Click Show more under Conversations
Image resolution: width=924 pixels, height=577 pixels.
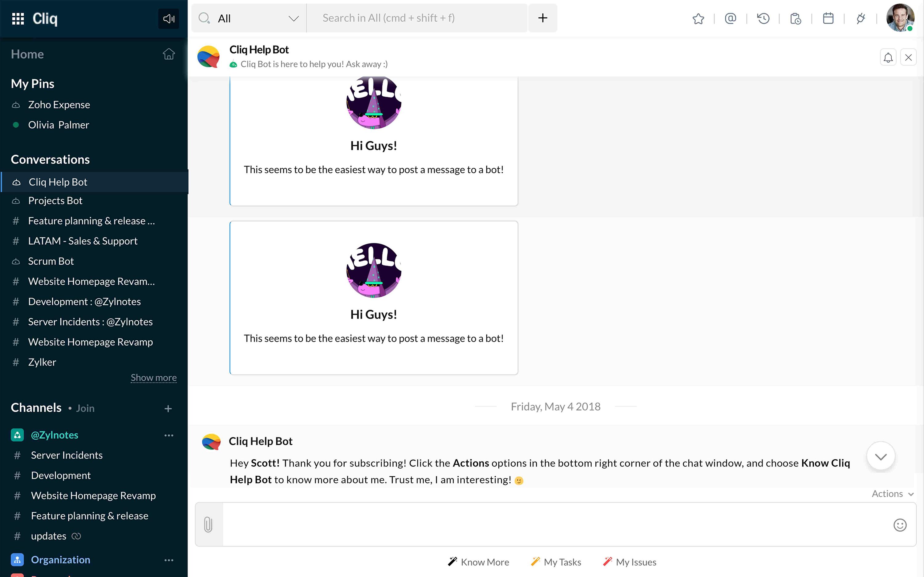pos(153,378)
